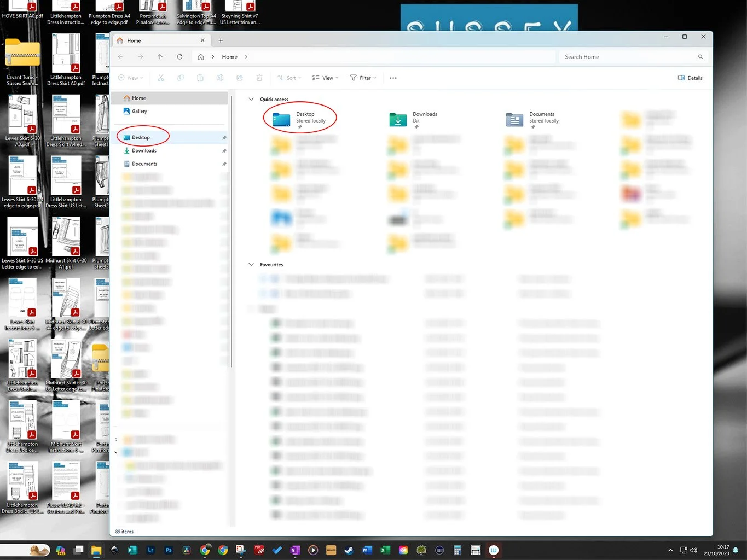
Task: Delete items using the trash bin icon
Action: pyautogui.click(x=259, y=78)
